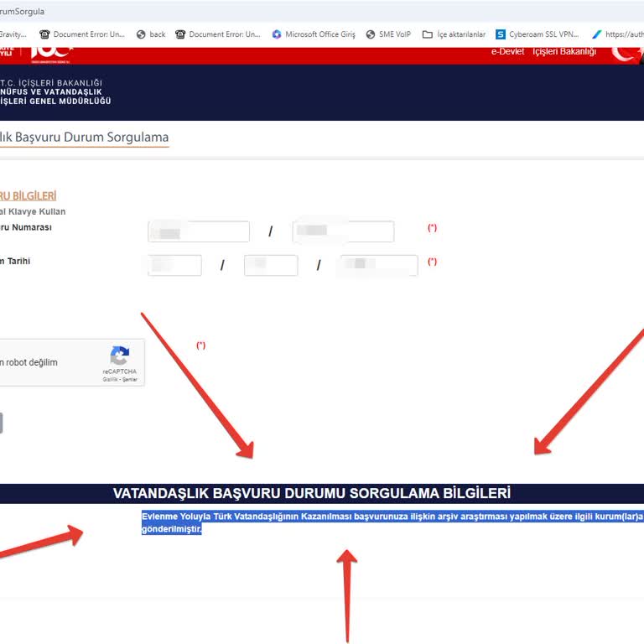Click Şartlar link in reCAPTCHA box
The image size is (644, 644).
pyautogui.click(x=130, y=380)
